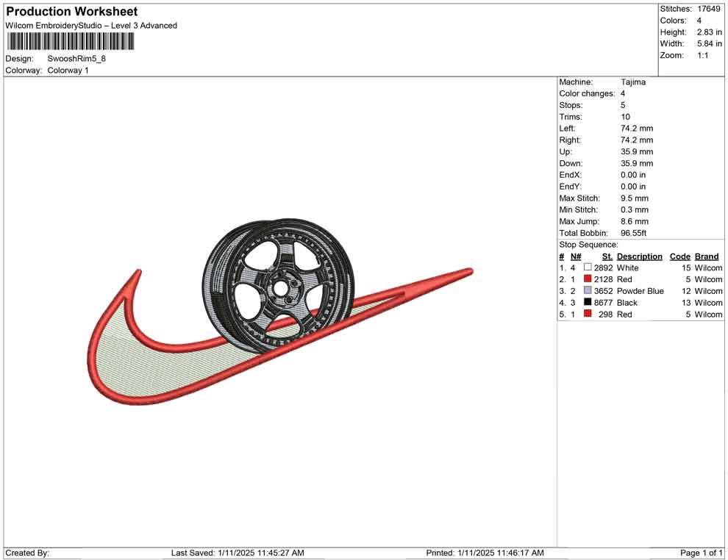The height and width of the screenshot is (560, 728).
Task: Click the 'Right:' extent label
Action: 570,140
